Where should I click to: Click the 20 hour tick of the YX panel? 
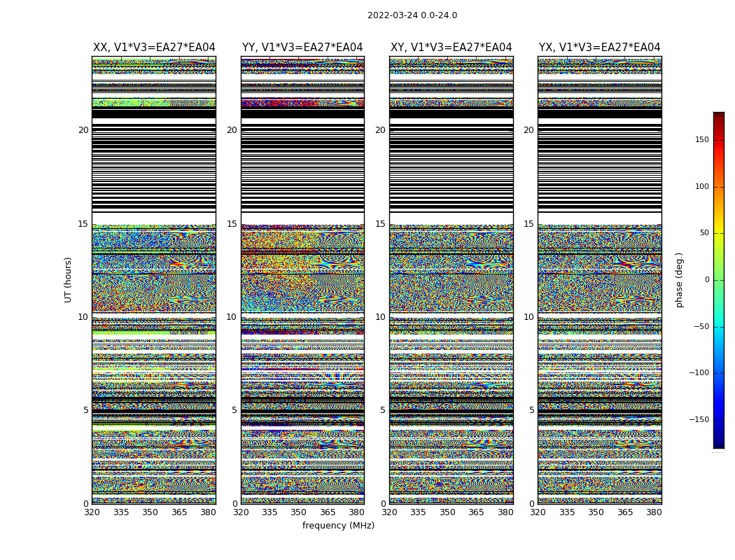click(x=529, y=130)
